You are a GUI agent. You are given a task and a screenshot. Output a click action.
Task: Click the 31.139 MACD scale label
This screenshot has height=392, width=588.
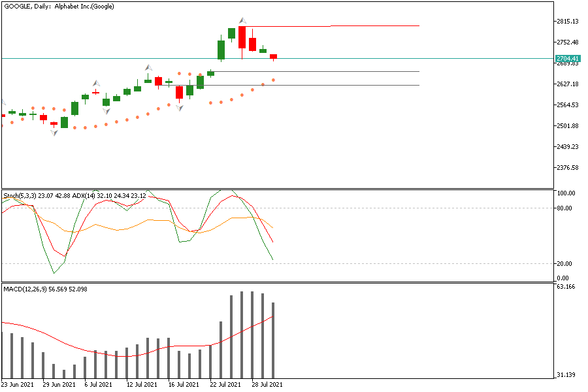pos(566,375)
